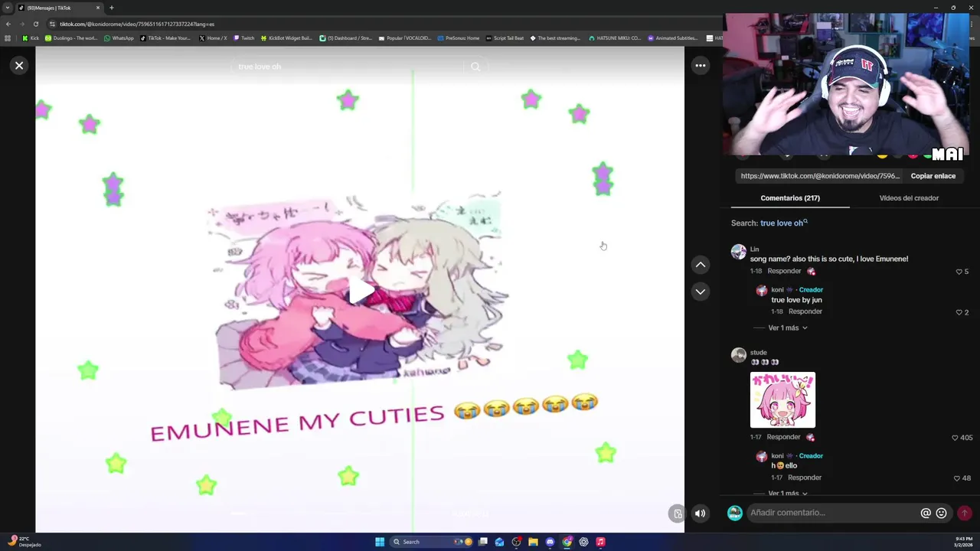Open the KickBot Widget Builder bookmark
The height and width of the screenshot is (551, 980).
pos(287,38)
